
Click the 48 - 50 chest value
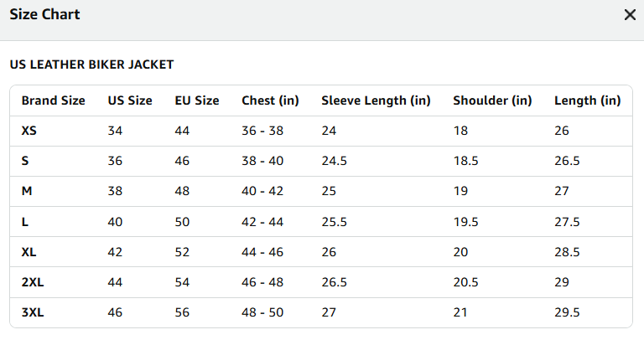click(x=262, y=312)
